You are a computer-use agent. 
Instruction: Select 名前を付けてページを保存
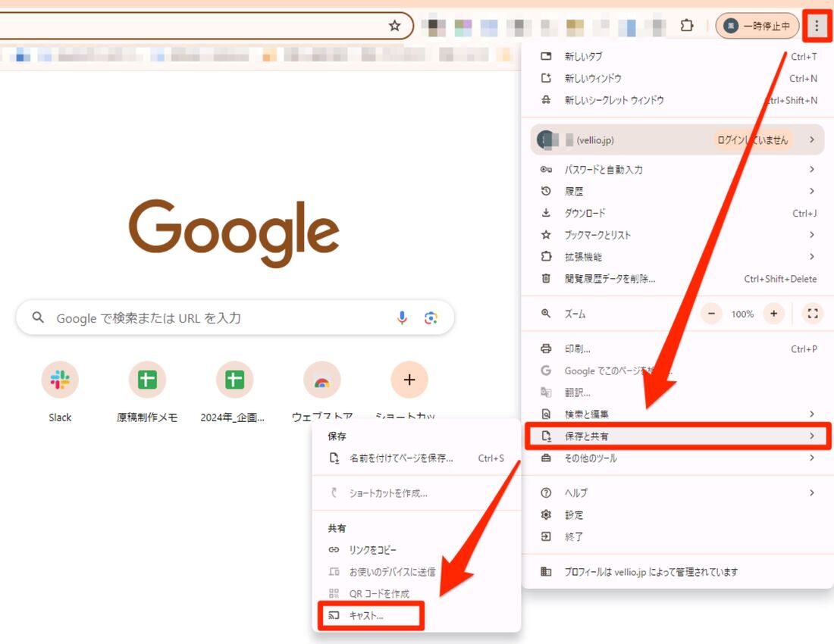pos(416,458)
